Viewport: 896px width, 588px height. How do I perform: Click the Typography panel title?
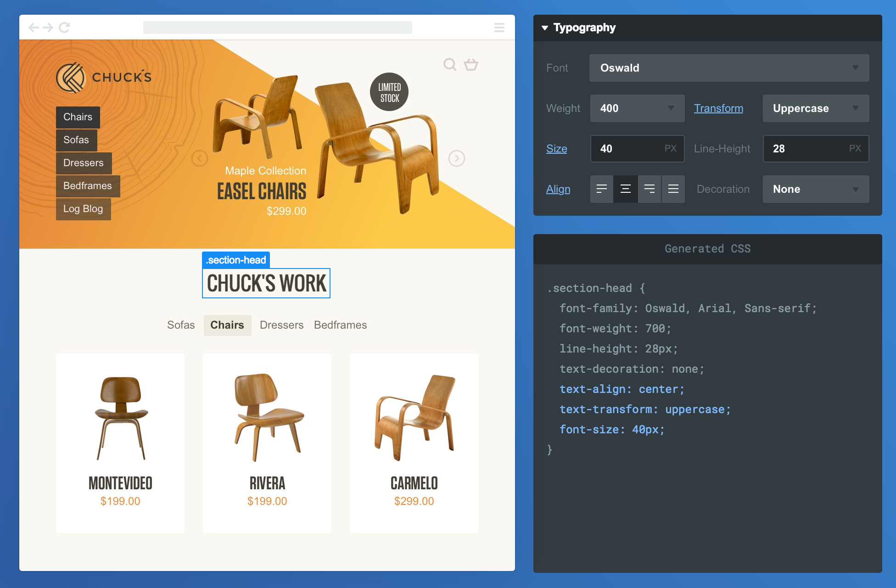point(584,28)
